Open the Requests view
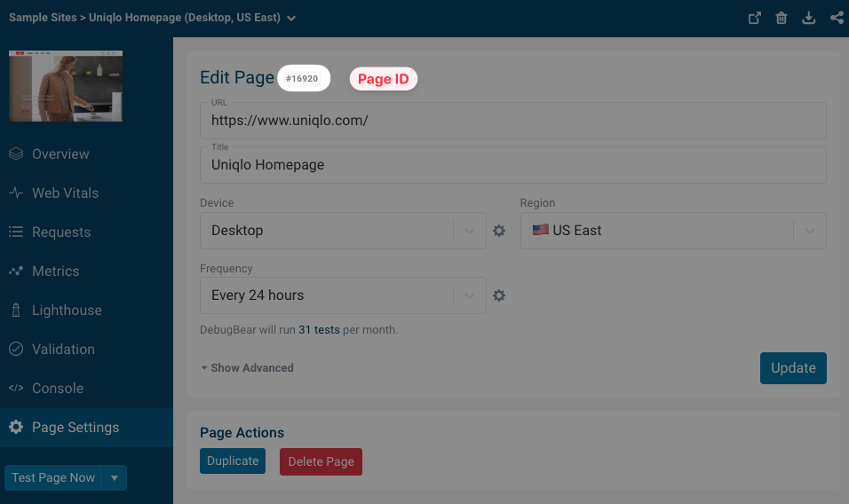Viewport: 849px width, 504px height. coord(87,232)
